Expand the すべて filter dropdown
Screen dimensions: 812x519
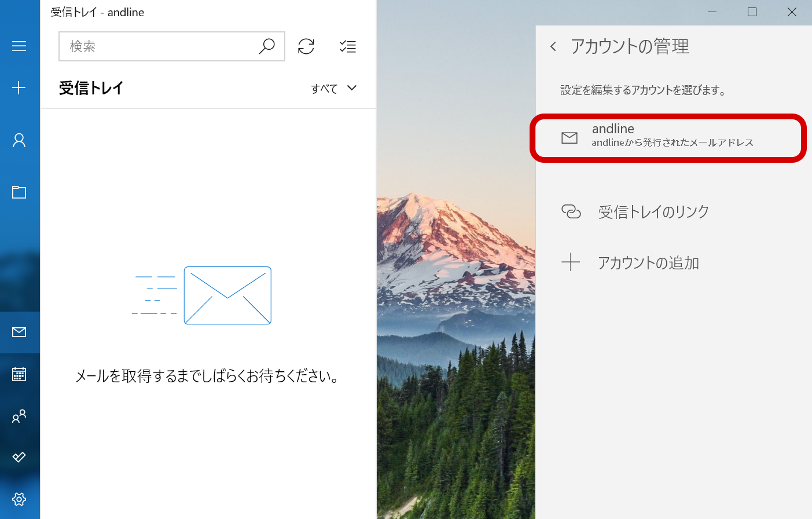coord(334,88)
